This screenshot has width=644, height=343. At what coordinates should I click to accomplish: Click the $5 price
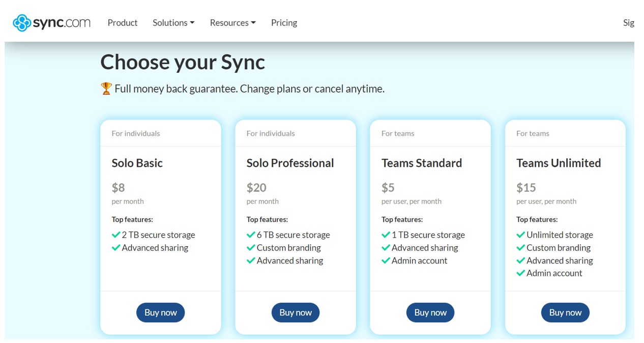pos(388,188)
